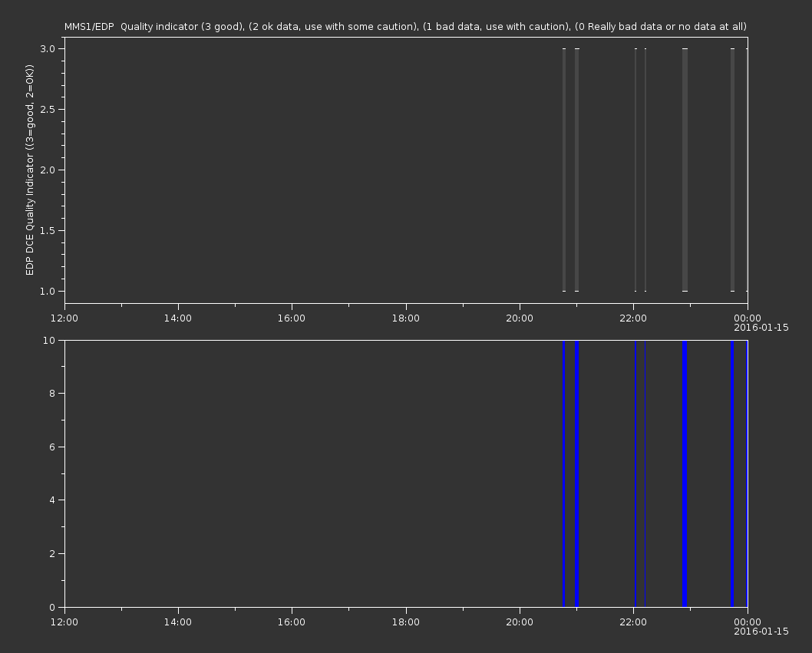This screenshot has width=812, height=653.
Task: Click the MMS1/EDP Quality indicator plot title
Action: coord(405,26)
